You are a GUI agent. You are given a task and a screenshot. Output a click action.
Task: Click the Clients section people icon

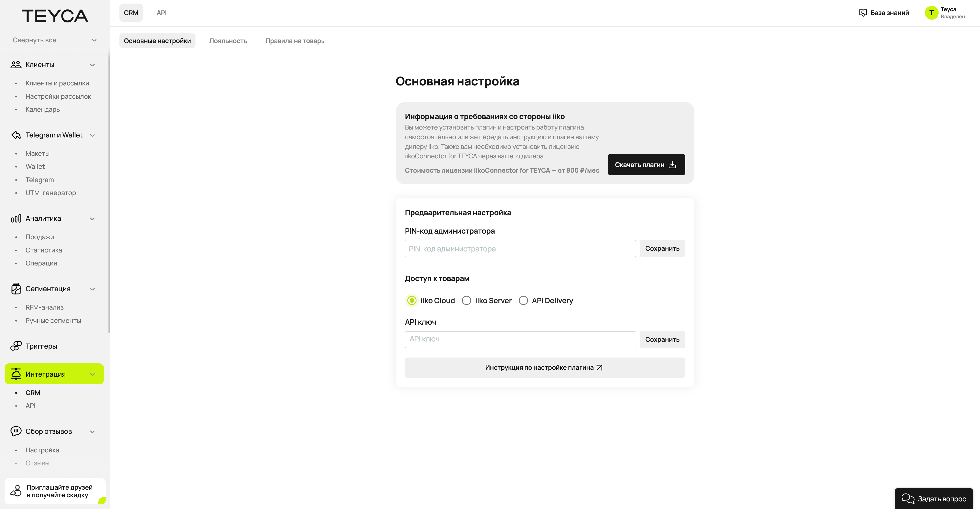[16, 65]
